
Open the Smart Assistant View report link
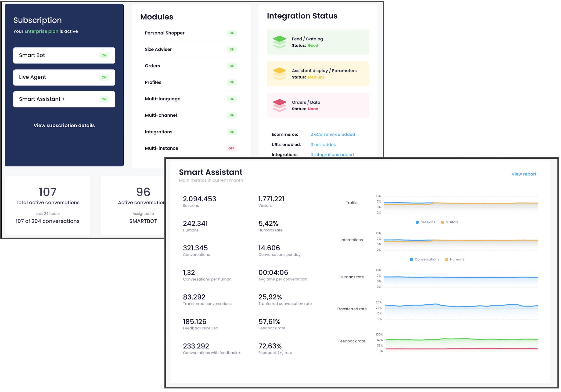(524, 174)
